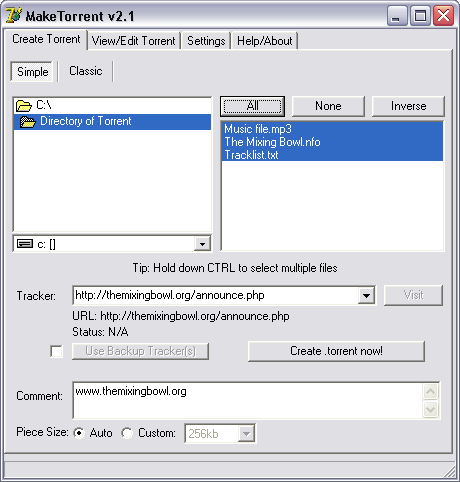
Task: Click the MakeTorrent app icon in title bar
Action: [13, 15]
